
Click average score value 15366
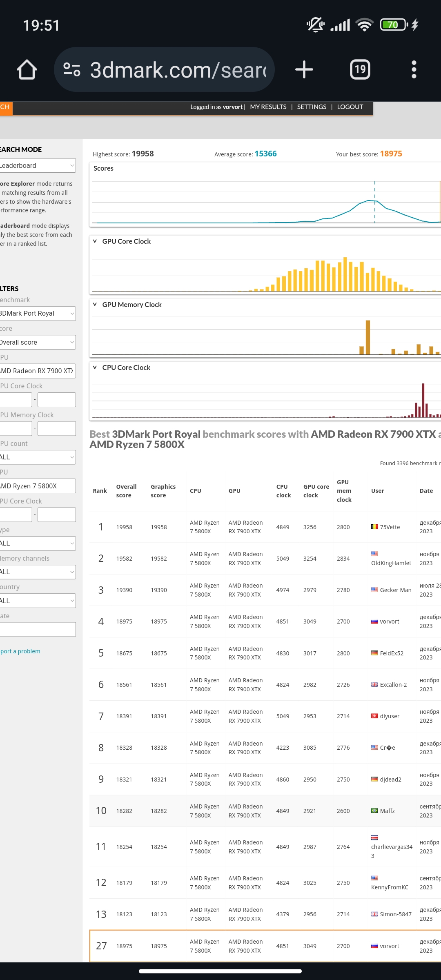[265, 154]
